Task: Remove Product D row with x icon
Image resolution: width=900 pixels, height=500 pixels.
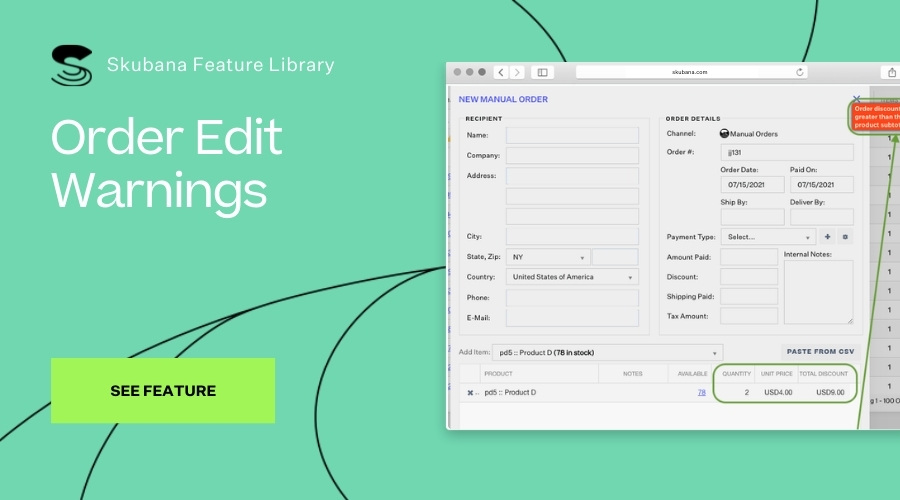Action: point(470,393)
